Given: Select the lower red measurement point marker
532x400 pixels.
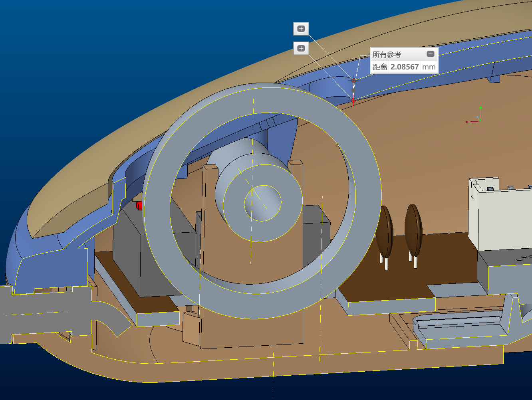Looking at the screenshot, I should pyautogui.click(x=353, y=100).
